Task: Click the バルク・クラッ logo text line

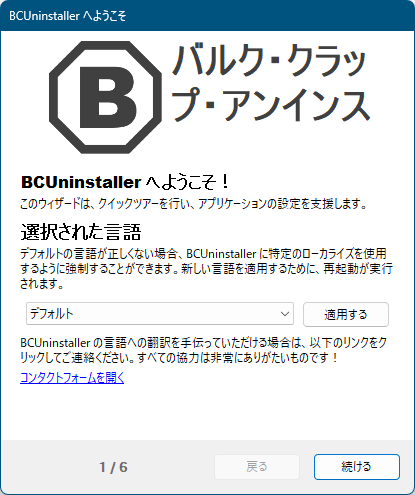Action: [x=269, y=60]
